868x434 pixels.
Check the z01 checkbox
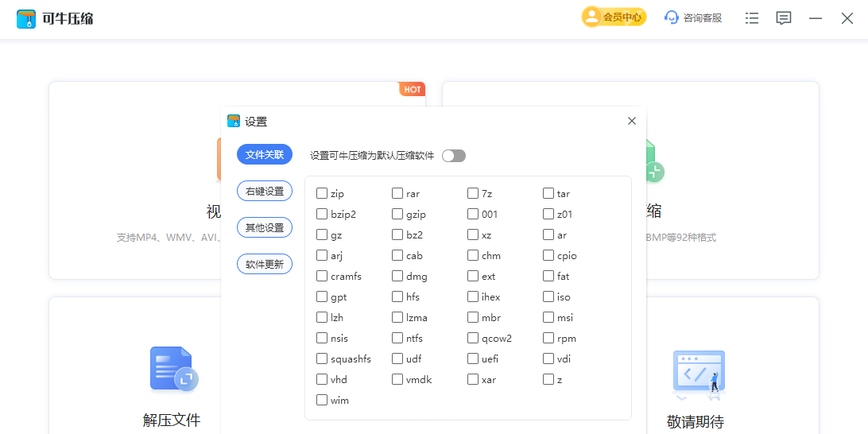pyautogui.click(x=548, y=214)
